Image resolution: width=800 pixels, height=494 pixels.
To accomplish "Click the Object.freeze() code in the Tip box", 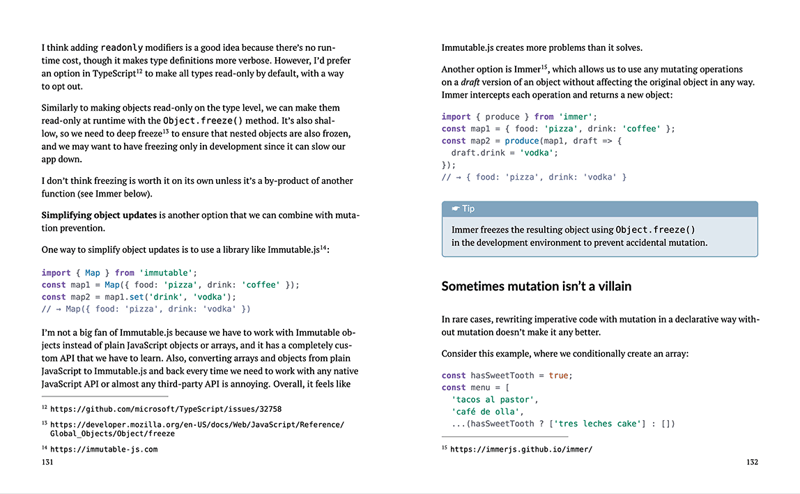I will (x=655, y=230).
